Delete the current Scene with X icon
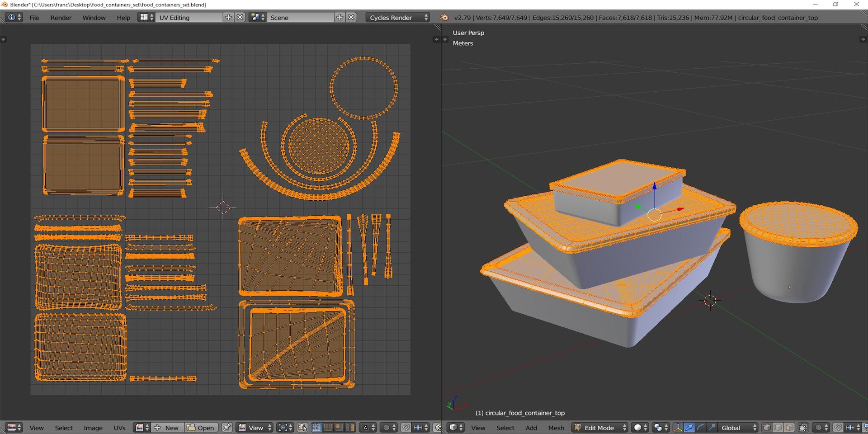This screenshot has width=868, height=434. (351, 17)
